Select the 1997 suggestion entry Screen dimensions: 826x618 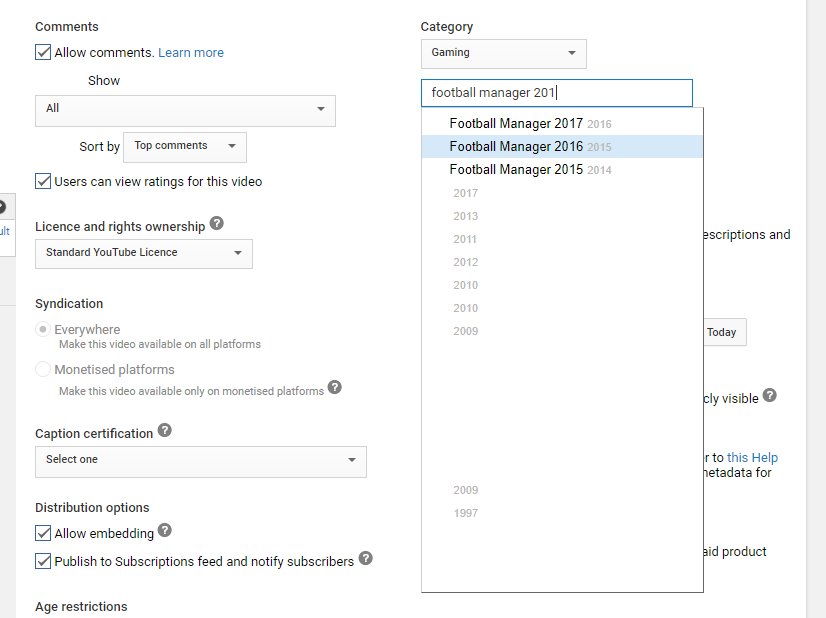click(562, 513)
